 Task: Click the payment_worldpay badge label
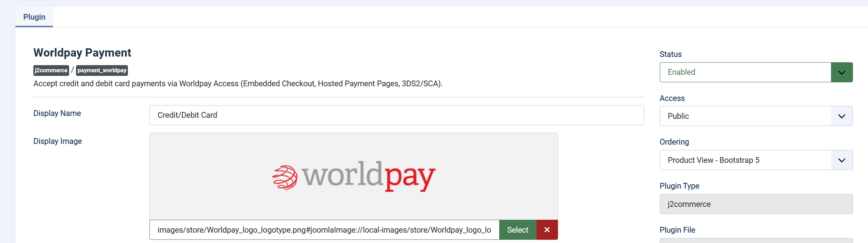point(102,70)
